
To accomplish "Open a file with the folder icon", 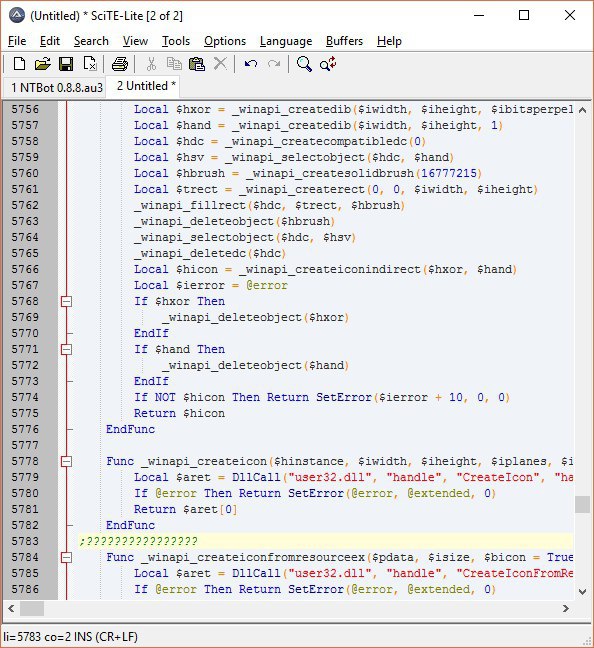I will (x=43, y=64).
